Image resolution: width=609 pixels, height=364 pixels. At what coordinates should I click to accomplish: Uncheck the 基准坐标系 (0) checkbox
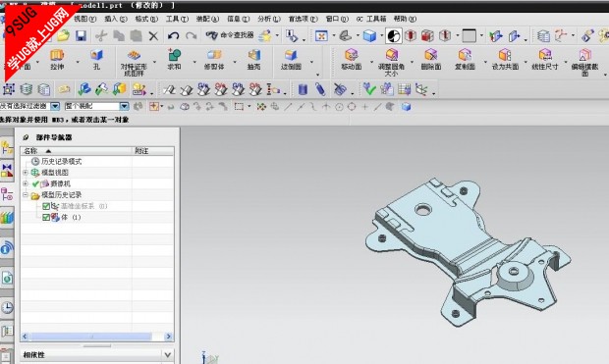pyautogui.click(x=46, y=206)
